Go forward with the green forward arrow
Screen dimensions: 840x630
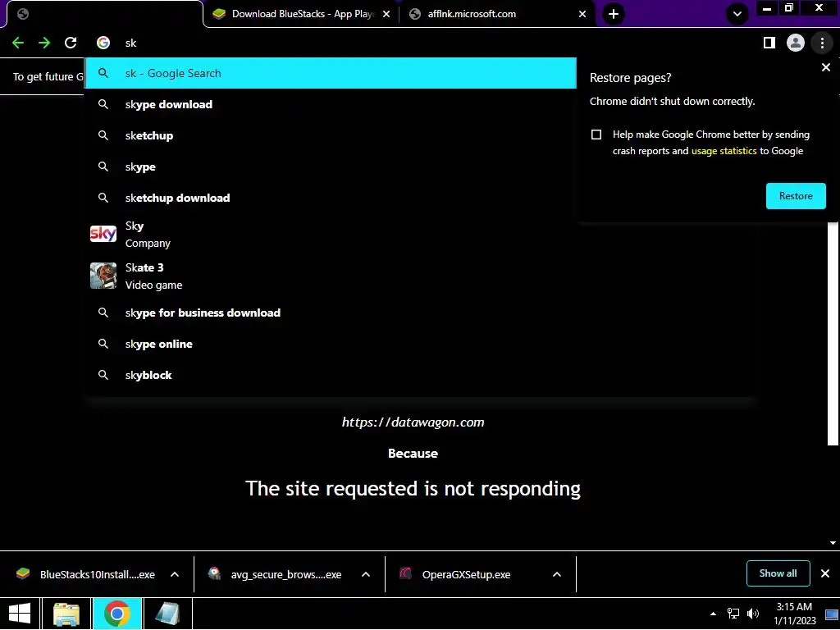[x=44, y=43]
